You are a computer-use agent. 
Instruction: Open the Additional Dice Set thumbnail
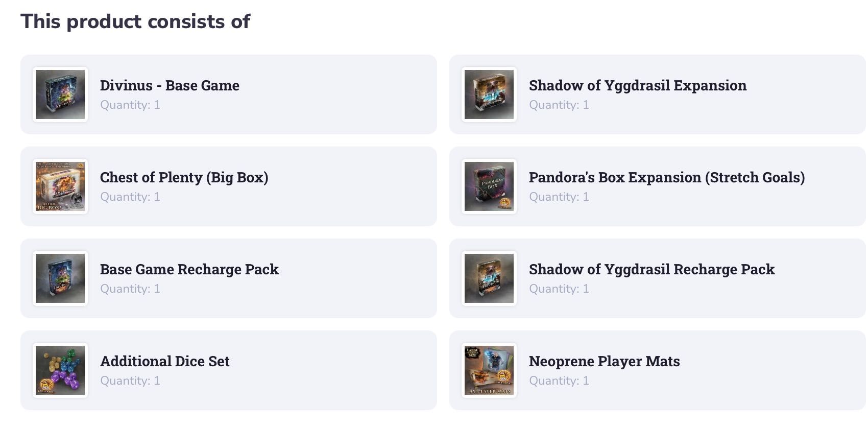(x=60, y=370)
